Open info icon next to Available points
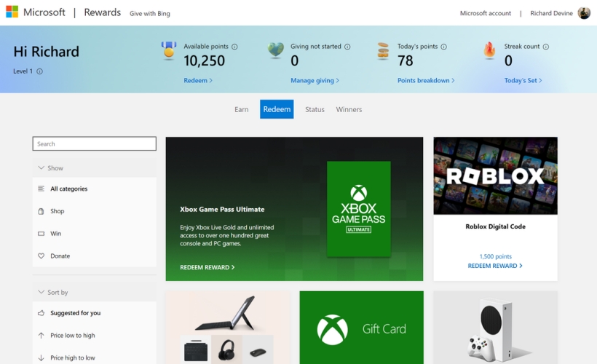This screenshot has height=364, width=597. point(234,47)
